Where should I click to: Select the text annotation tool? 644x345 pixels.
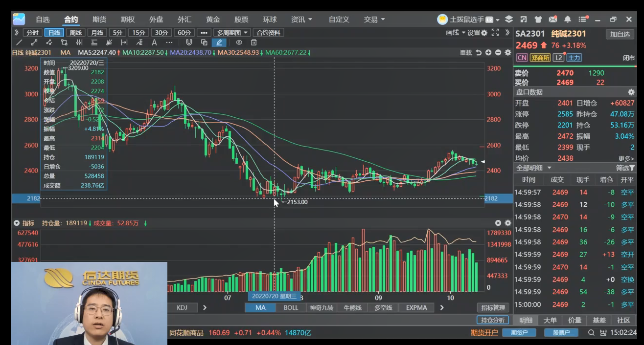coord(154,43)
